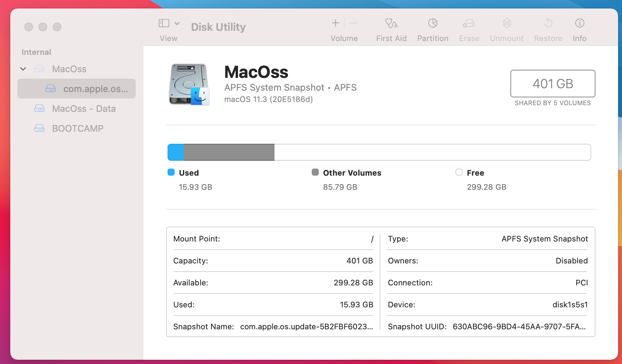The width and height of the screenshot is (622, 364).
Task: Click the gray Other Volumes bar segment
Action: (x=229, y=152)
